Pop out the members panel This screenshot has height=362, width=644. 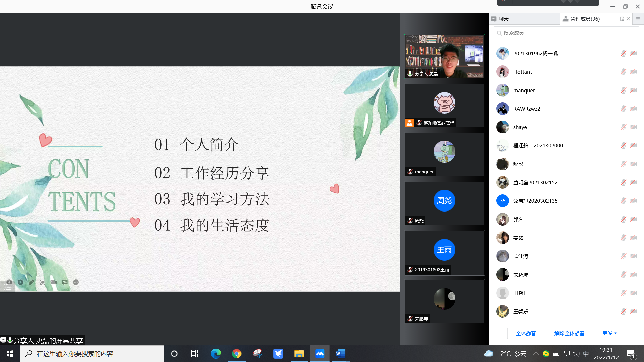click(x=622, y=19)
